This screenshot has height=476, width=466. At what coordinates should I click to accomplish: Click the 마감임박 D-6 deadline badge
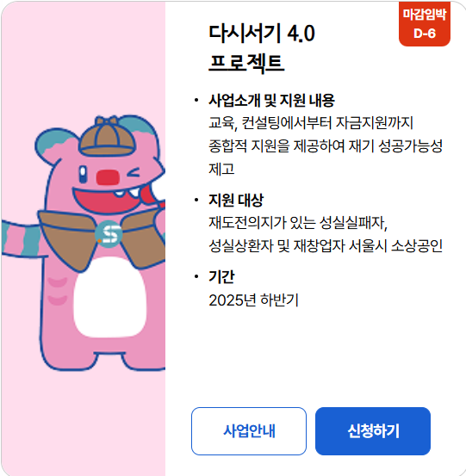point(425,24)
